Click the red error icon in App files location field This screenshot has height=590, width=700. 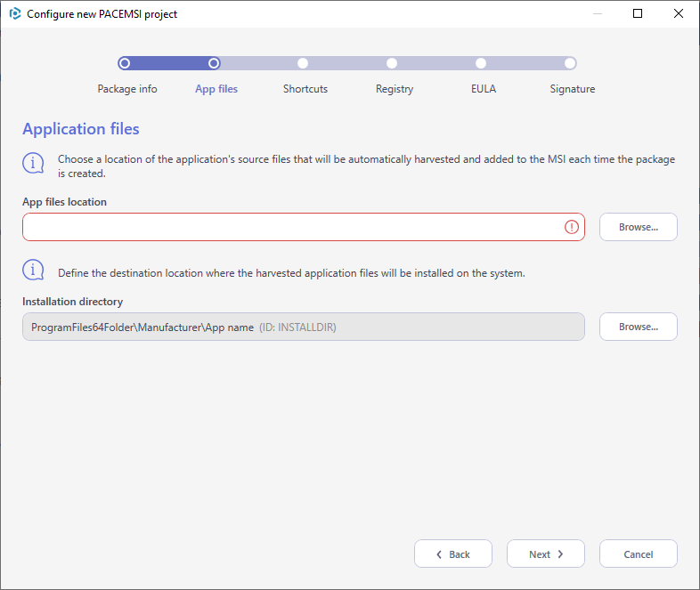click(x=572, y=227)
